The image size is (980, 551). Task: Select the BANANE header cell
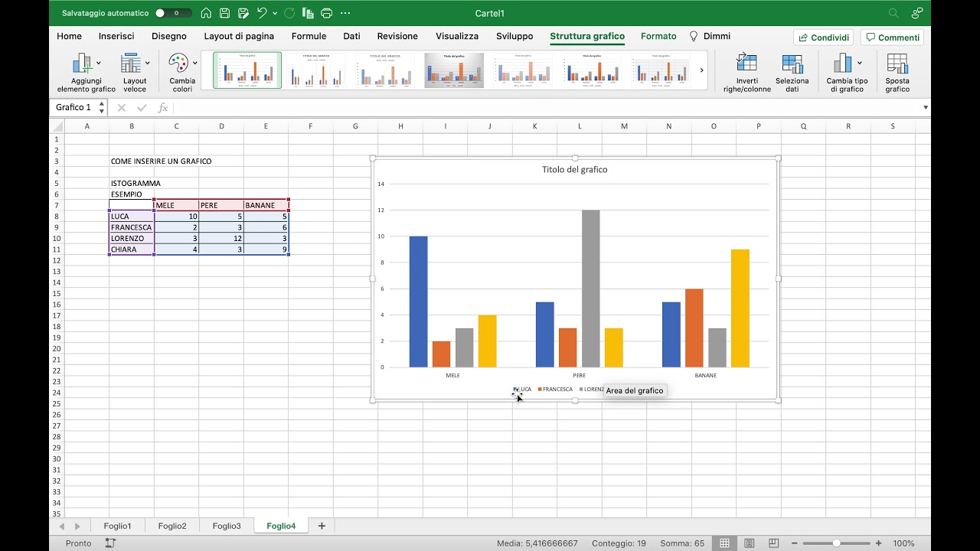click(x=266, y=205)
